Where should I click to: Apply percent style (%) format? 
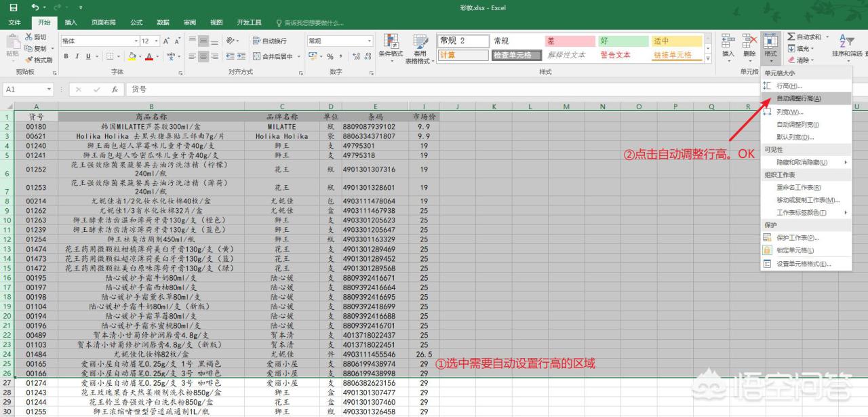[x=330, y=56]
